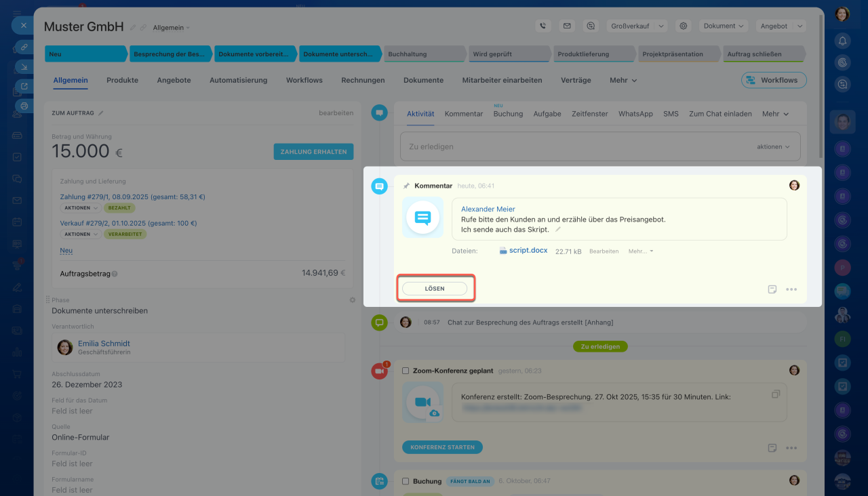Open the Großverkauf dropdown

[636, 26]
